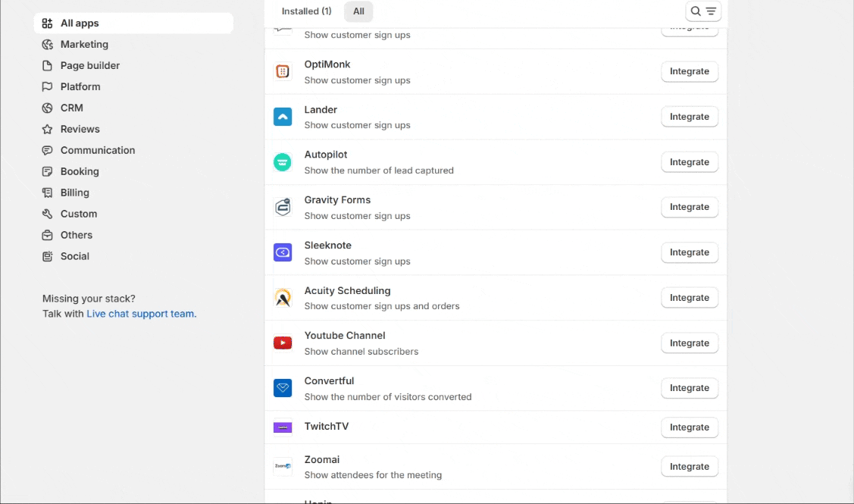
Task: Open the search and filter control
Action: coord(702,11)
